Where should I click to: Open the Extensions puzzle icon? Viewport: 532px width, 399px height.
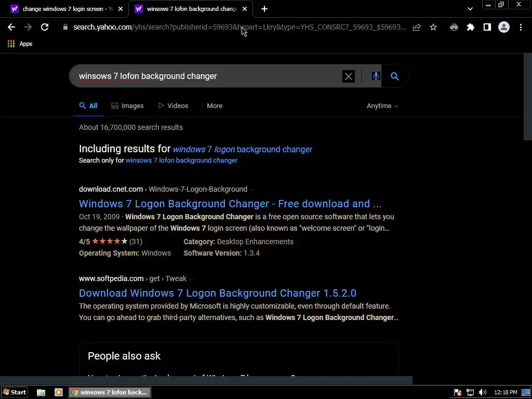pyautogui.click(x=471, y=27)
